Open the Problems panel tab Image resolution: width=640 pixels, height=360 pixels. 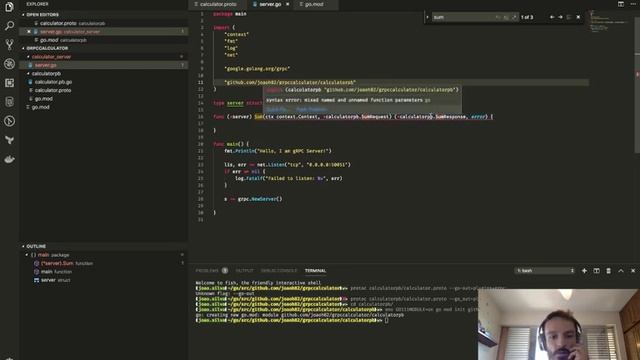pyautogui.click(x=207, y=271)
